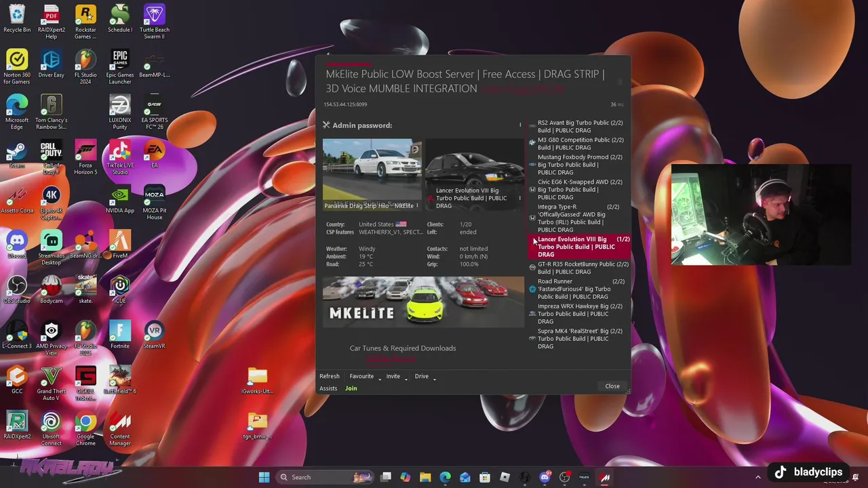This screenshot has height=488, width=868.
Task: Open track options next to Panaewa Drag Strip
Action: [417, 205]
